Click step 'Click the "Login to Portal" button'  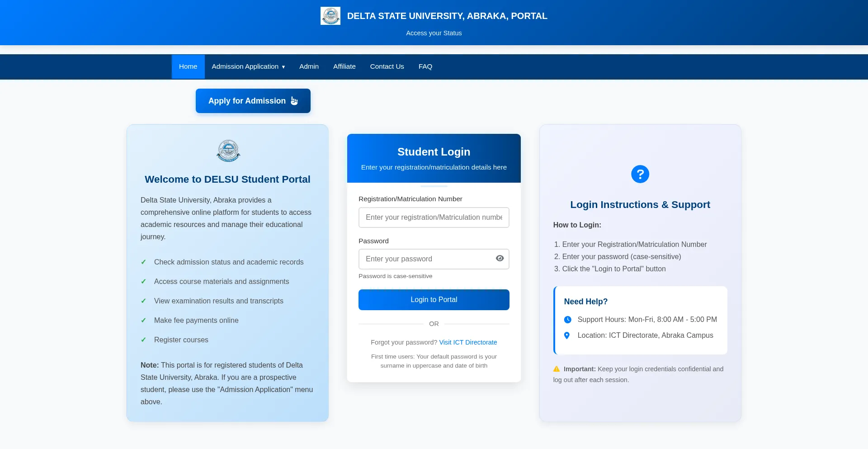614,269
